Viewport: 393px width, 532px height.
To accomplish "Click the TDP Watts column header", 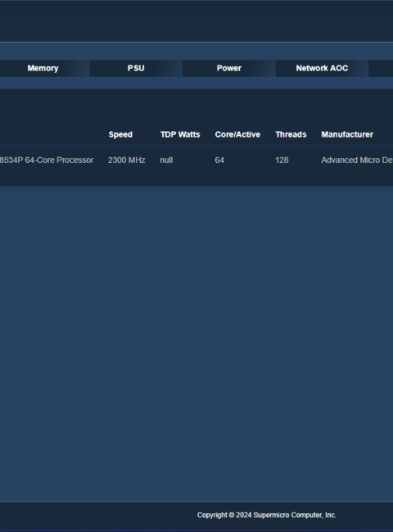I will (x=180, y=135).
